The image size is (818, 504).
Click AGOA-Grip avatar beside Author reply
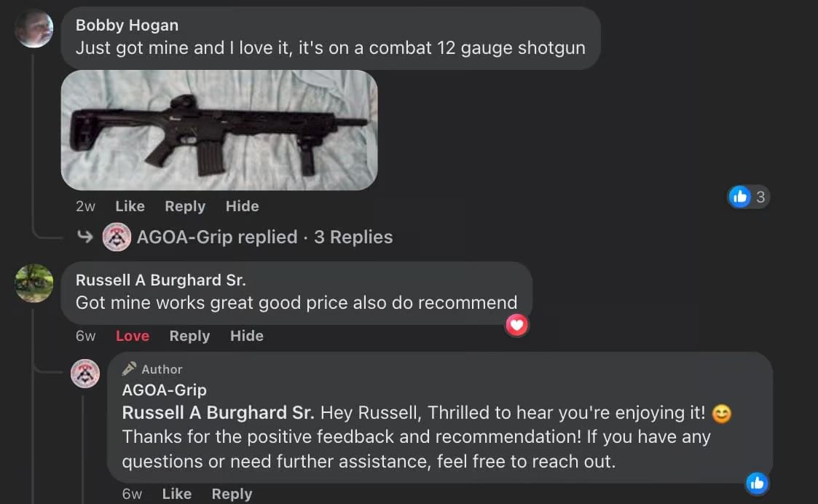click(x=85, y=374)
